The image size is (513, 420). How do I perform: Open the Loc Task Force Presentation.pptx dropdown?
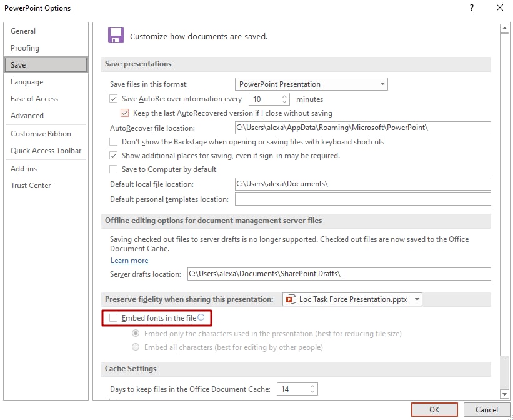point(352,299)
